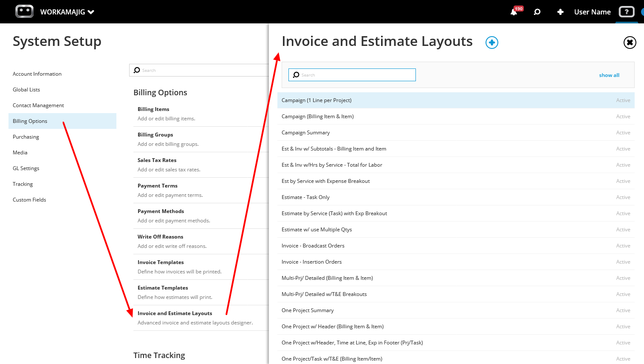Screen dimensions: 644x364
Task: Select Campaign (1 Line per Project) layout
Action: click(456, 100)
